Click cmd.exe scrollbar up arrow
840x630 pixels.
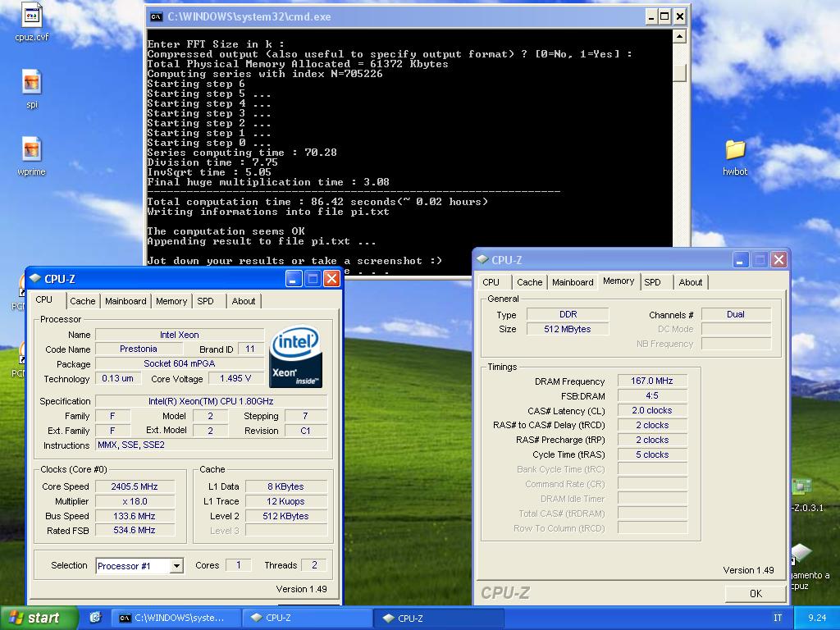[x=679, y=36]
